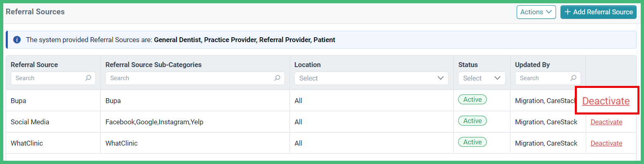Click the plus icon on Add Referral Source

567,12
